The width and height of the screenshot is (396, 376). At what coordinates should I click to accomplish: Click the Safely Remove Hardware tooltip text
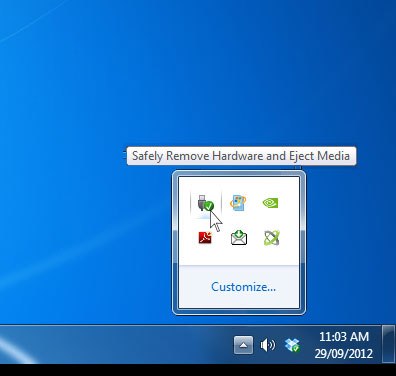241,156
